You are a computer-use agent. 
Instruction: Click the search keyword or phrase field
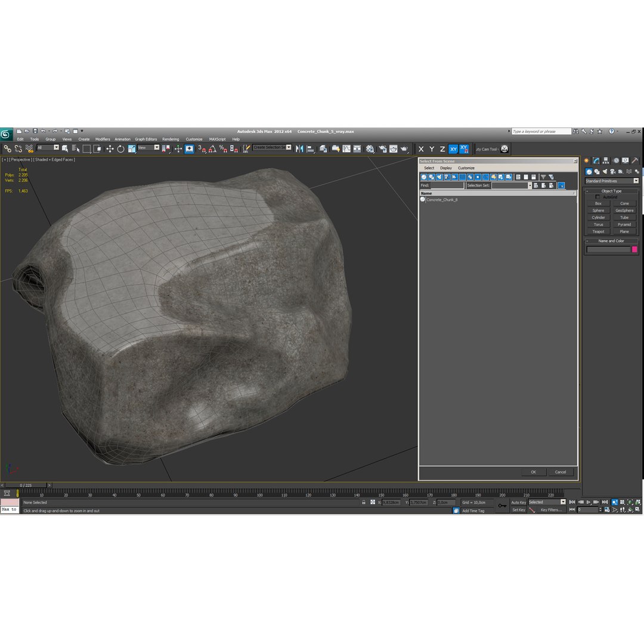point(541,131)
